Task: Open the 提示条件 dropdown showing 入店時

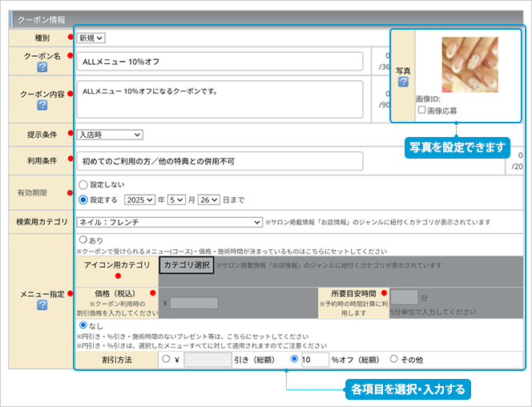Action: pyautogui.click(x=110, y=135)
